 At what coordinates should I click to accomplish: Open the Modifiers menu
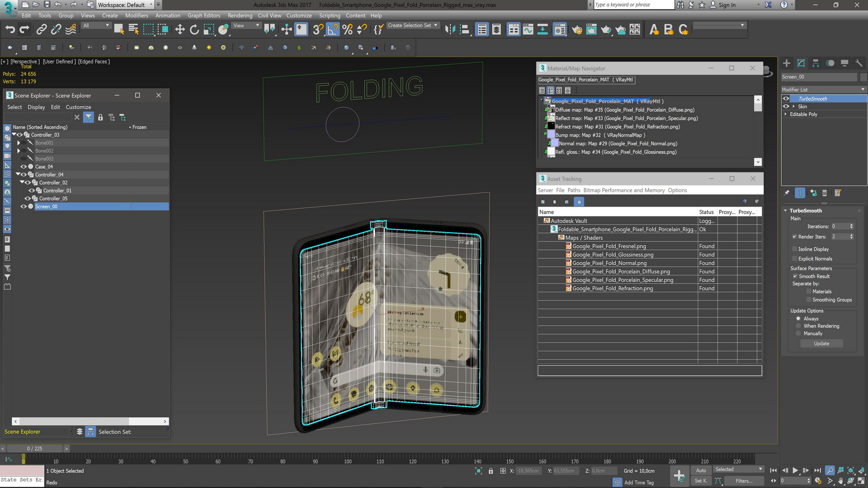point(137,15)
